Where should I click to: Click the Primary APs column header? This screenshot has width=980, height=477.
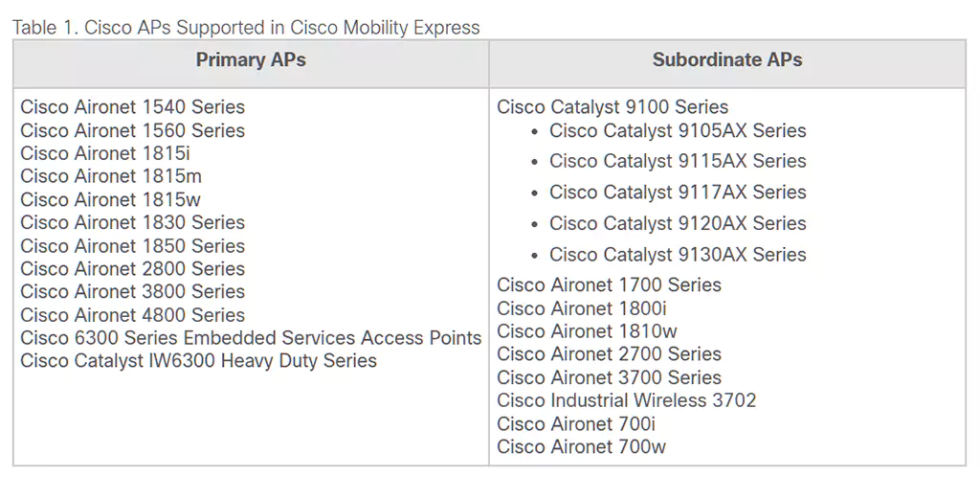pos(251,59)
